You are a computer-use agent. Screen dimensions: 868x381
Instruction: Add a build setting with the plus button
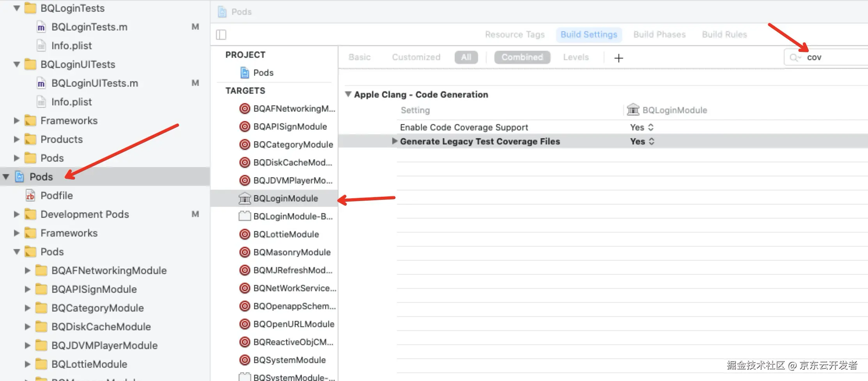pos(618,58)
